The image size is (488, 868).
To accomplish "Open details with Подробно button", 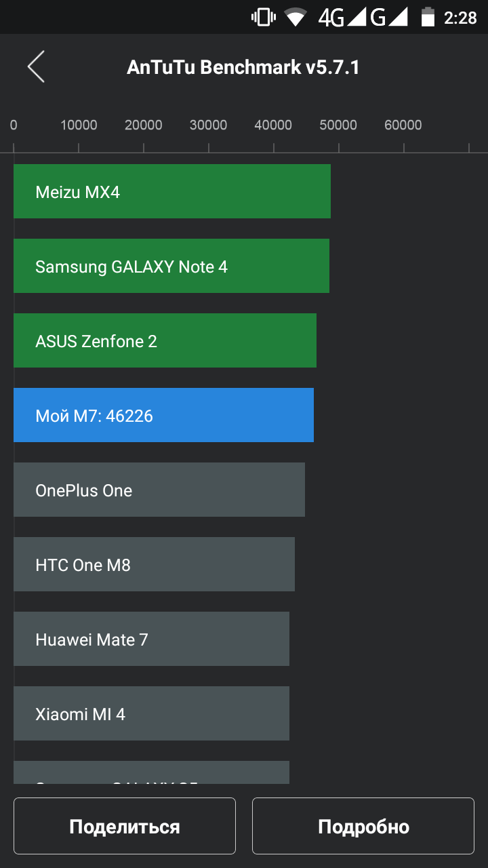I will pyautogui.click(x=363, y=826).
